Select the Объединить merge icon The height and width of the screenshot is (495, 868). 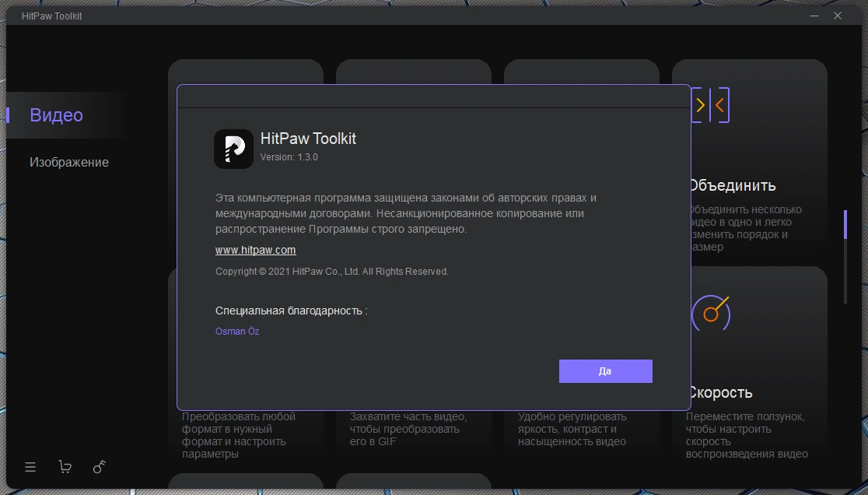coord(711,105)
